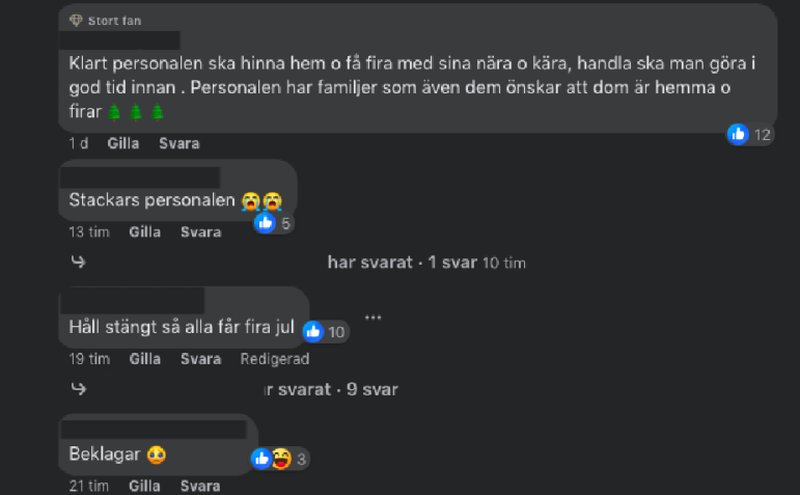Click Svara under 'Håll stängt' comment
This screenshot has height=495, width=800.
pos(201,359)
